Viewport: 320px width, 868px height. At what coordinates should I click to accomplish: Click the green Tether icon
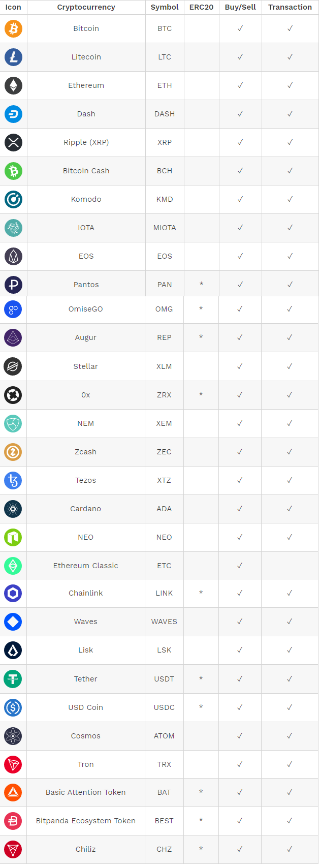click(13, 679)
